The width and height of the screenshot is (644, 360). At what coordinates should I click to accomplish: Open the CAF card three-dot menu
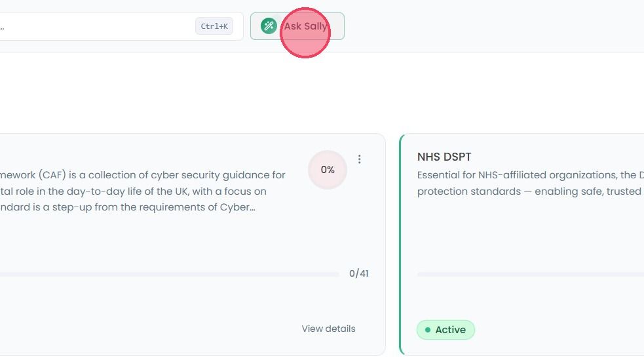pos(360,159)
